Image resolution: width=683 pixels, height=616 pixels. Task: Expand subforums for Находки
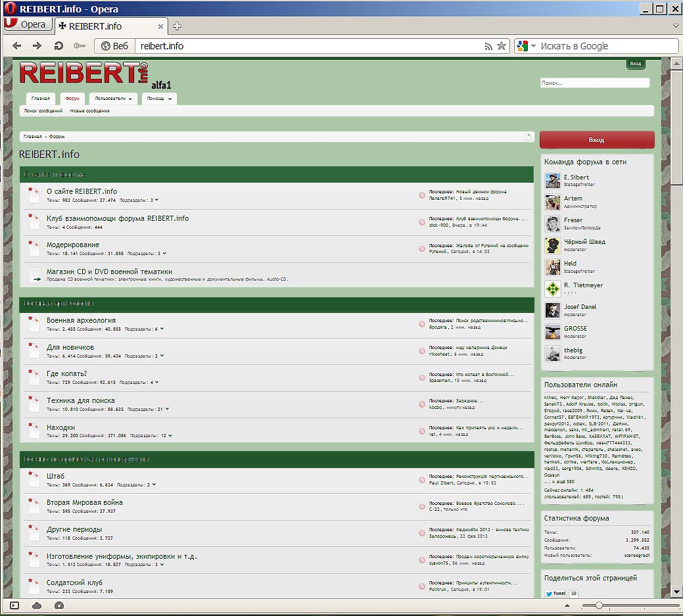(x=170, y=435)
